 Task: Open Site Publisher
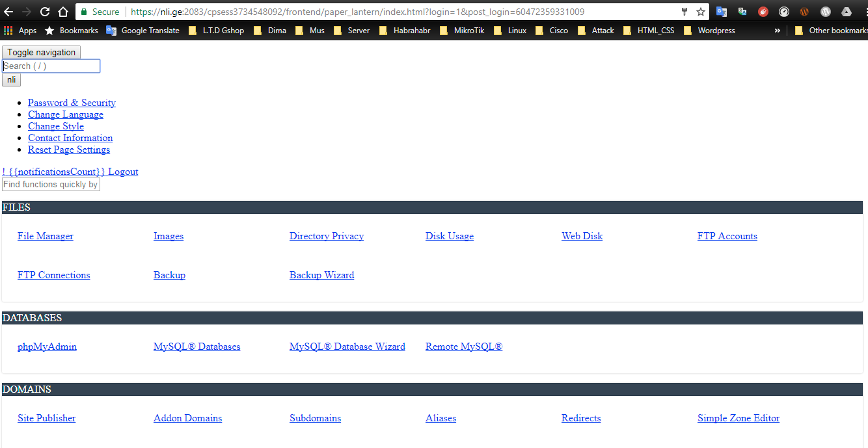tap(47, 418)
